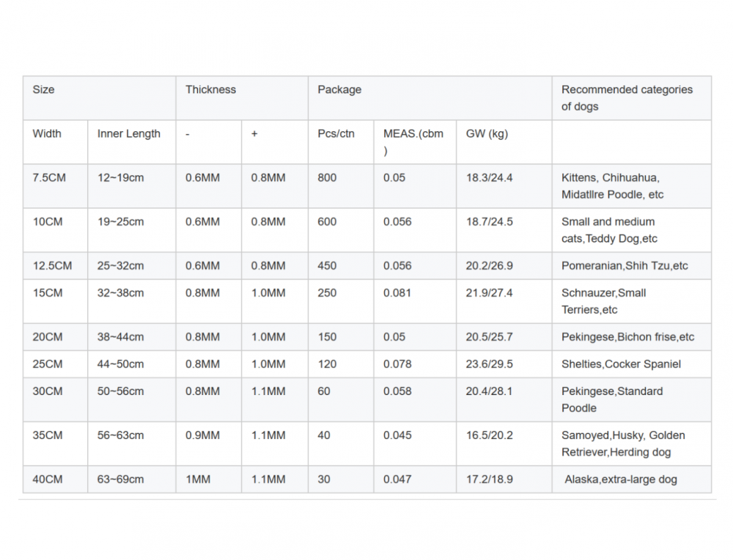The width and height of the screenshot is (733, 560).
Task: Select the '17.2/18.9' weight cell
Action: click(x=504, y=479)
